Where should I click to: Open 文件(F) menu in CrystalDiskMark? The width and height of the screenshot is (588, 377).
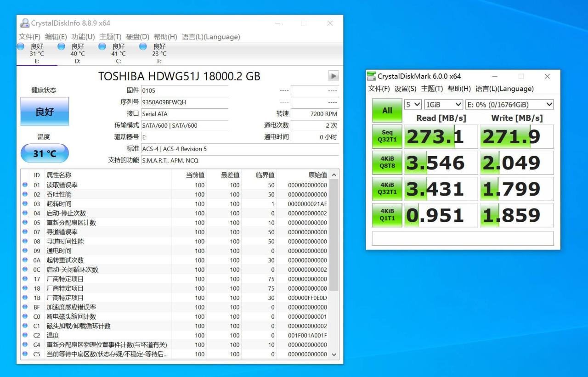pos(379,89)
